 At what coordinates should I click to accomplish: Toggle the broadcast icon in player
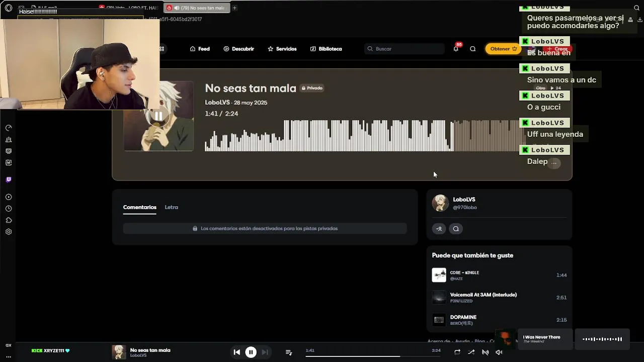pyautogui.click(x=485, y=352)
